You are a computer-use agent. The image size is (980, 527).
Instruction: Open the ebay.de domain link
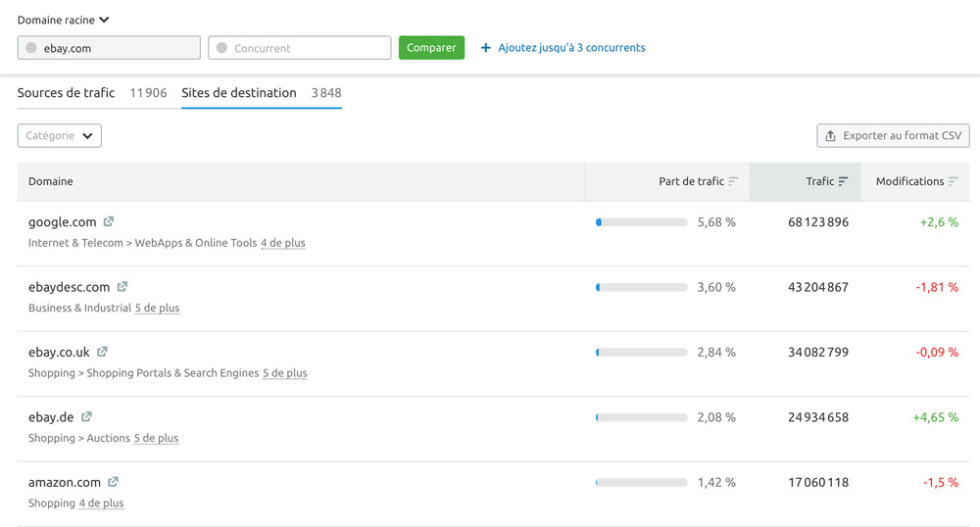coord(51,416)
